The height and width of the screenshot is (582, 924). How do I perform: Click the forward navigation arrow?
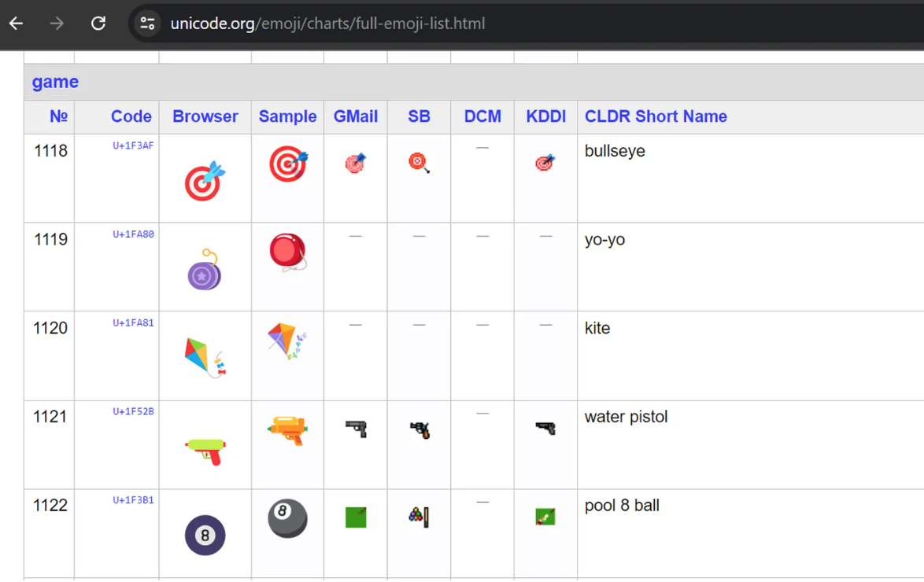pyautogui.click(x=57, y=24)
